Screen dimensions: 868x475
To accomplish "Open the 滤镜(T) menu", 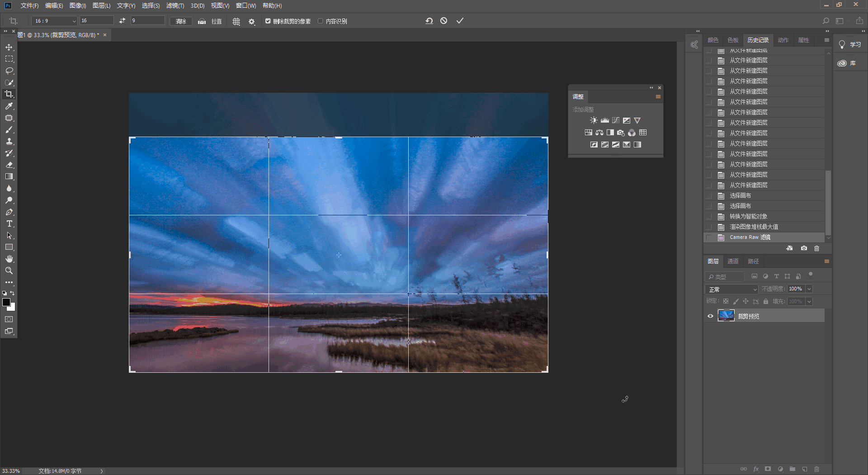I will [x=175, y=5].
